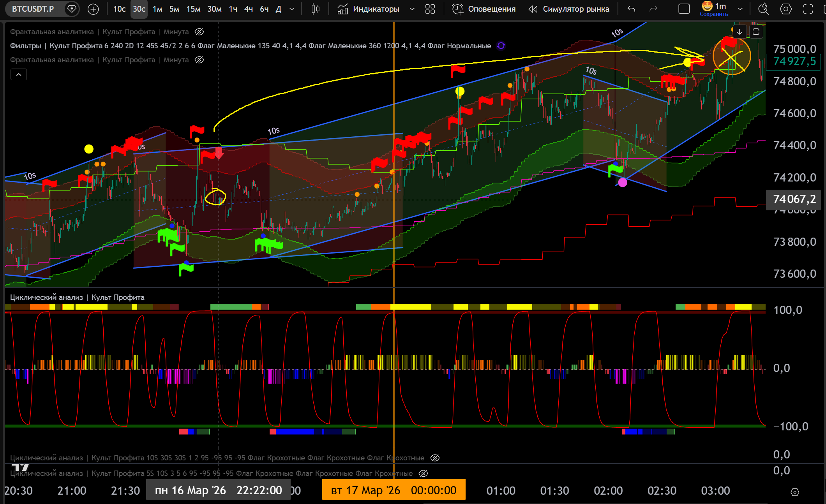Show the first Фрактальная аналитика indicator
This screenshot has width=826, height=504.
199,32
